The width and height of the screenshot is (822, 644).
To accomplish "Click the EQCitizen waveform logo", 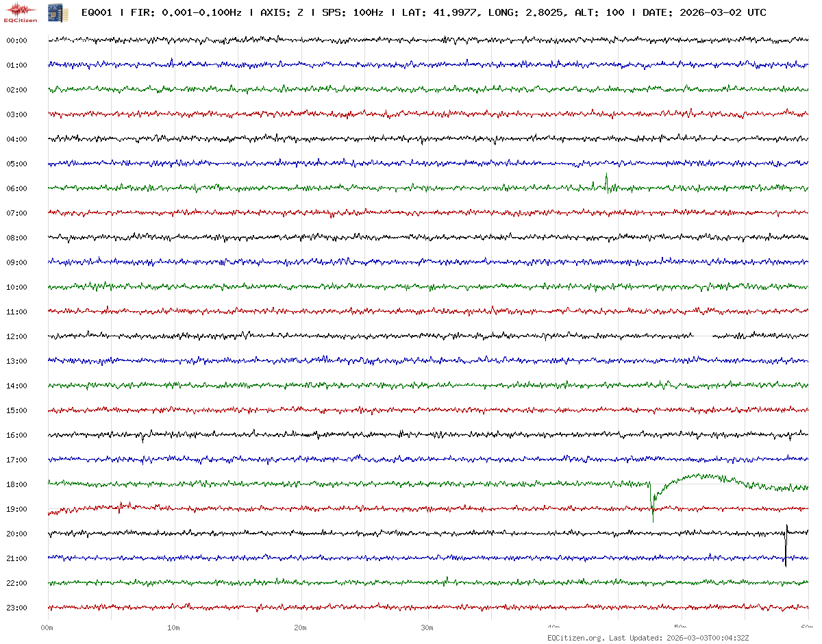I will tap(21, 12).
